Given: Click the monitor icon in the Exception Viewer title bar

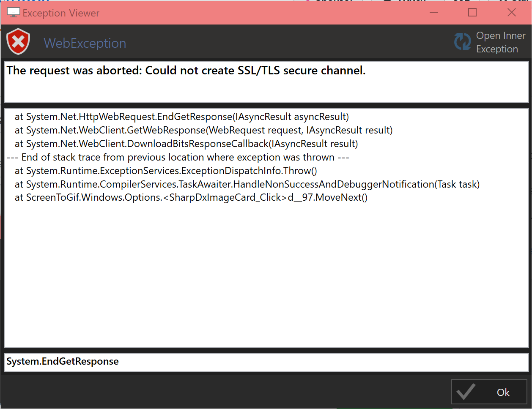Looking at the screenshot, I should (x=13, y=12).
